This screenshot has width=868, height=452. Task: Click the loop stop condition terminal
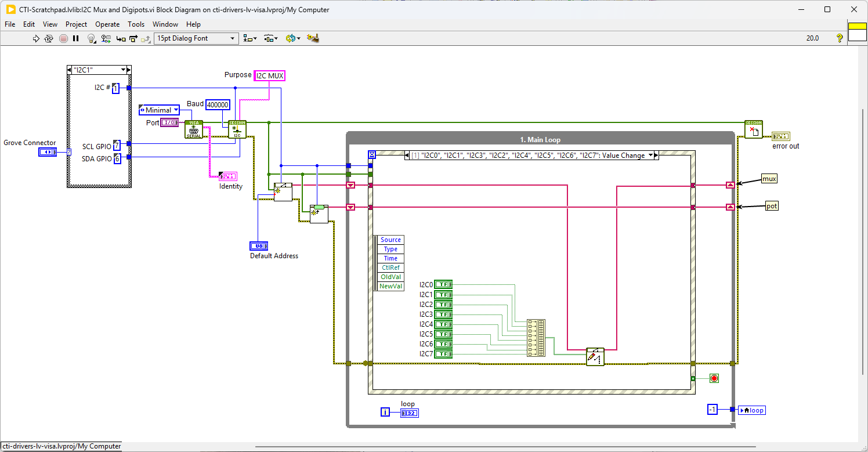point(714,378)
